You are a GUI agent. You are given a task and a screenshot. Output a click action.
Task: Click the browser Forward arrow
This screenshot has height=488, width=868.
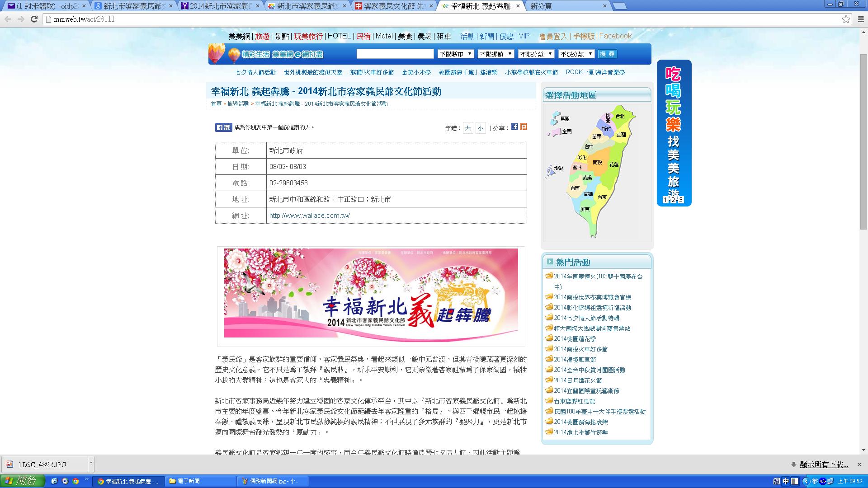tap(21, 19)
